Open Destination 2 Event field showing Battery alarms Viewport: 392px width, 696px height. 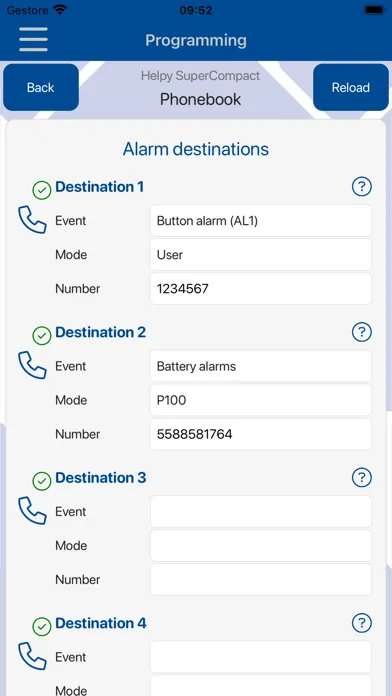(x=261, y=366)
